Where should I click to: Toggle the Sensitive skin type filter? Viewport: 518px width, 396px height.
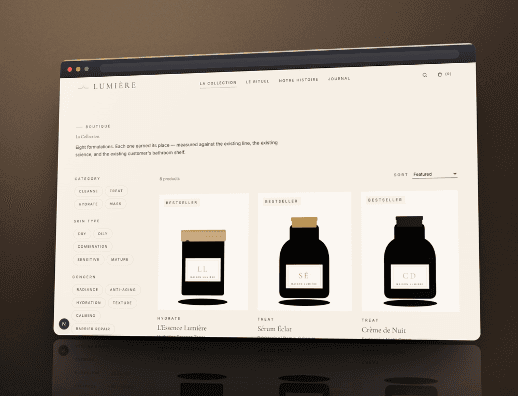[88, 259]
